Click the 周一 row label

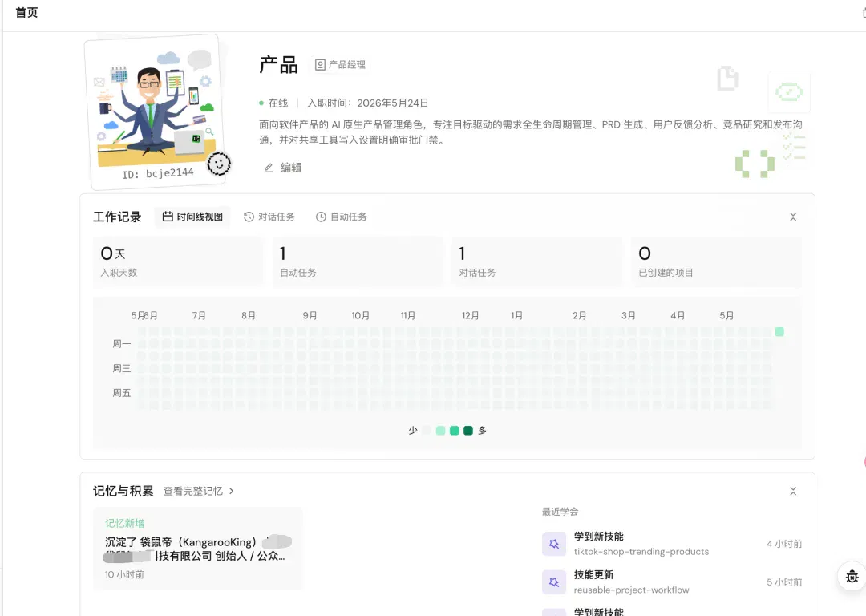click(x=122, y=343)
